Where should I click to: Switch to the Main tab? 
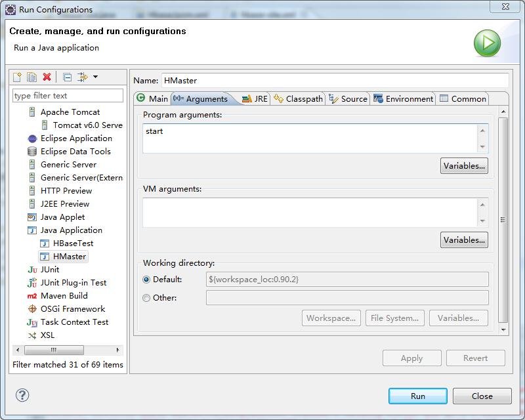[x=152, y=98]
